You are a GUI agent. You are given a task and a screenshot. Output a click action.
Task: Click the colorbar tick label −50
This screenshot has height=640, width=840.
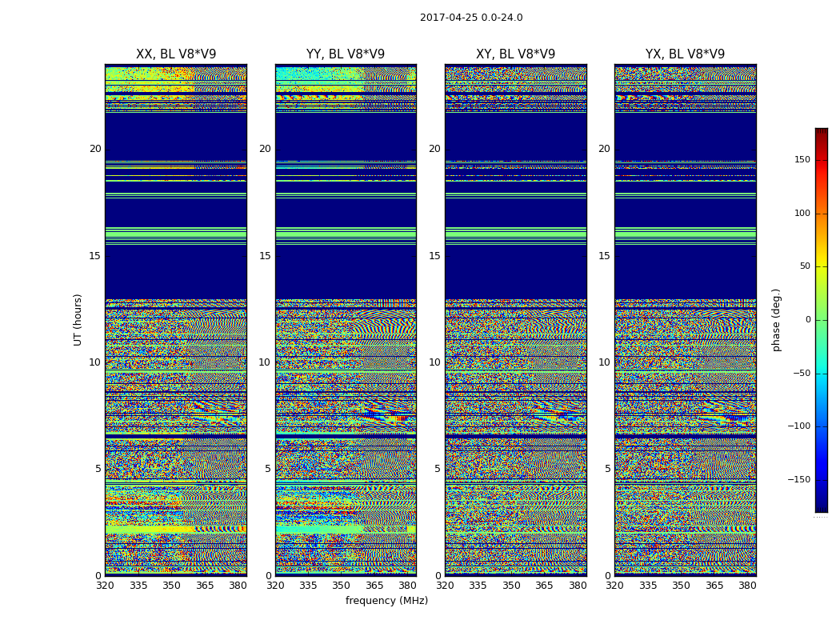point(802,373)
